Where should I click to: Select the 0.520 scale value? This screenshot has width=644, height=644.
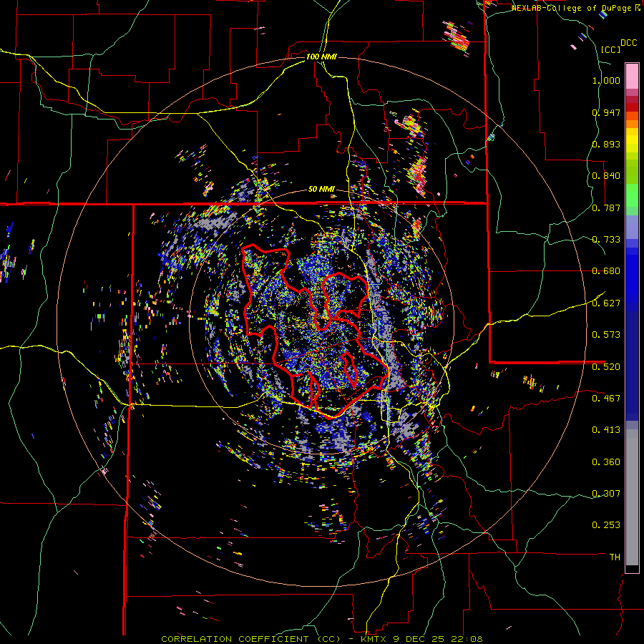tap(606, 366)
